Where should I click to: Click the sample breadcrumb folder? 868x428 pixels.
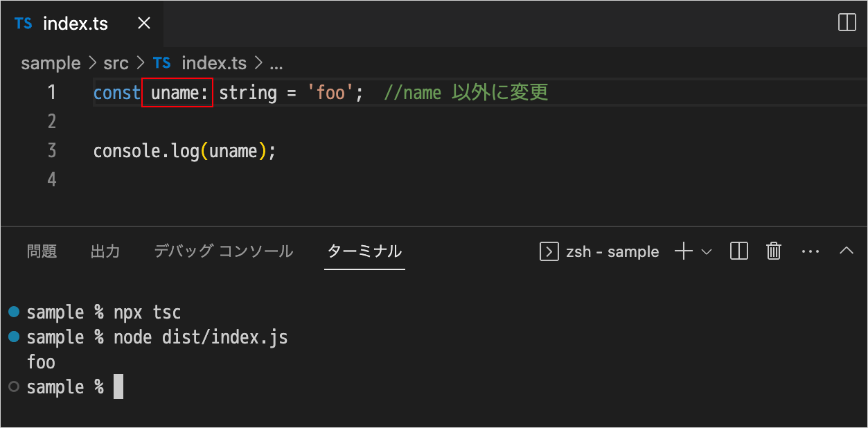(x=51, y=64)
